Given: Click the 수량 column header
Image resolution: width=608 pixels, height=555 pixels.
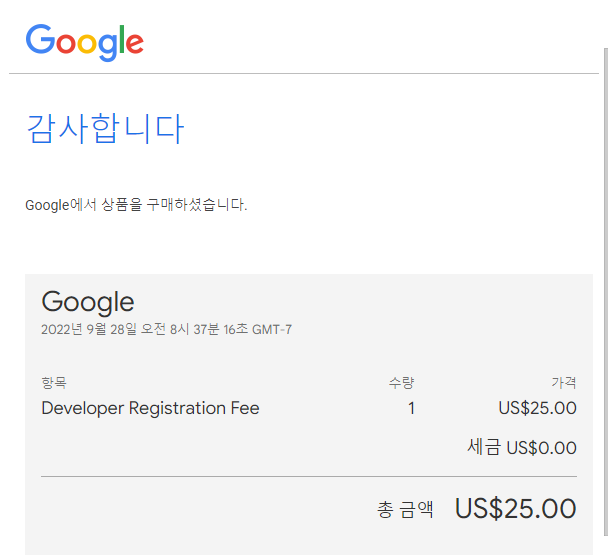Looking at the screenshot, I should point(401,383).
